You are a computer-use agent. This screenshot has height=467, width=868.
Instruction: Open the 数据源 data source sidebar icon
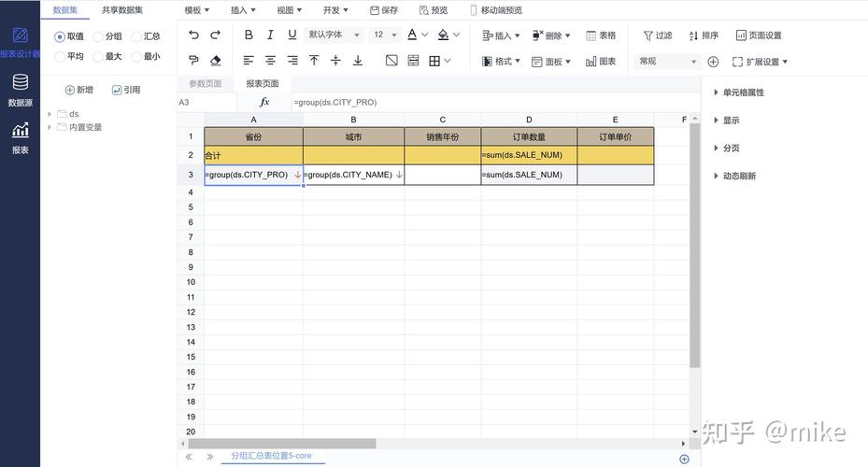coord(20,91)
